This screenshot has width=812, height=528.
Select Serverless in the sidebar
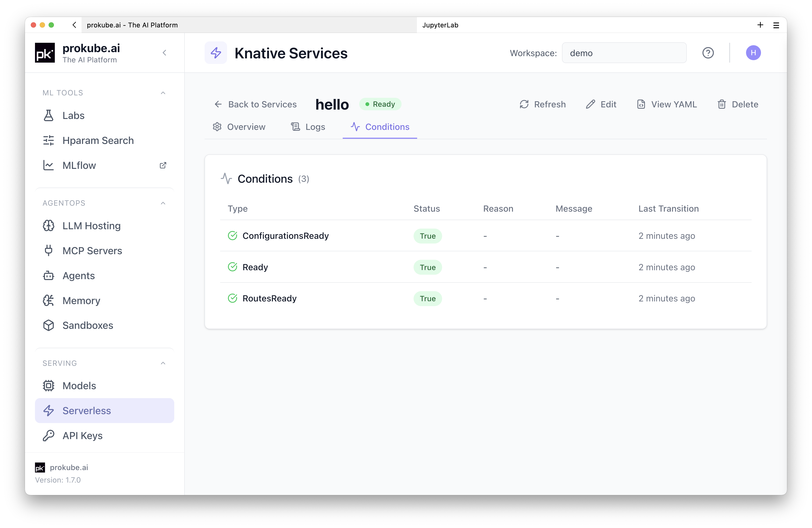[x=105, y=410]
